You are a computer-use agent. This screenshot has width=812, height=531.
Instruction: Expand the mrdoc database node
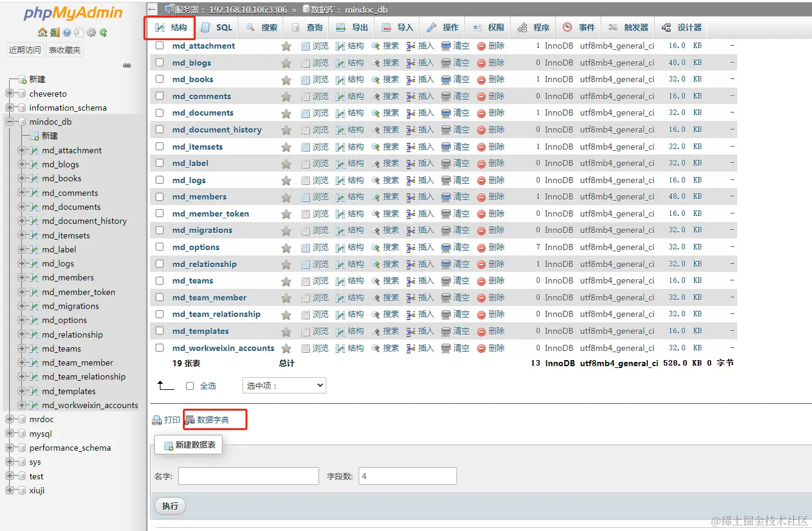(x=9, y=419)
